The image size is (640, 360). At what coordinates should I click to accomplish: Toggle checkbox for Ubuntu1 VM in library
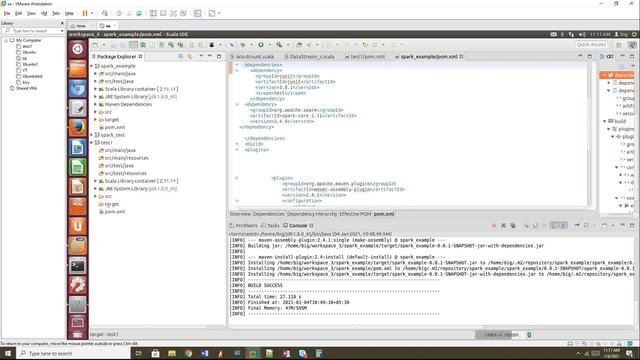click(x=18, y=64)
